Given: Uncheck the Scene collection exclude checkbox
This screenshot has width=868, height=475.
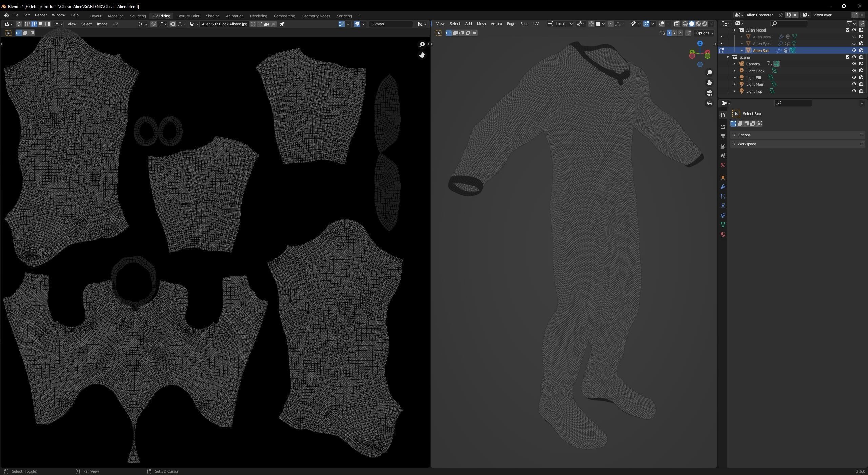Looking at the screenshot, I should [848, 57].
